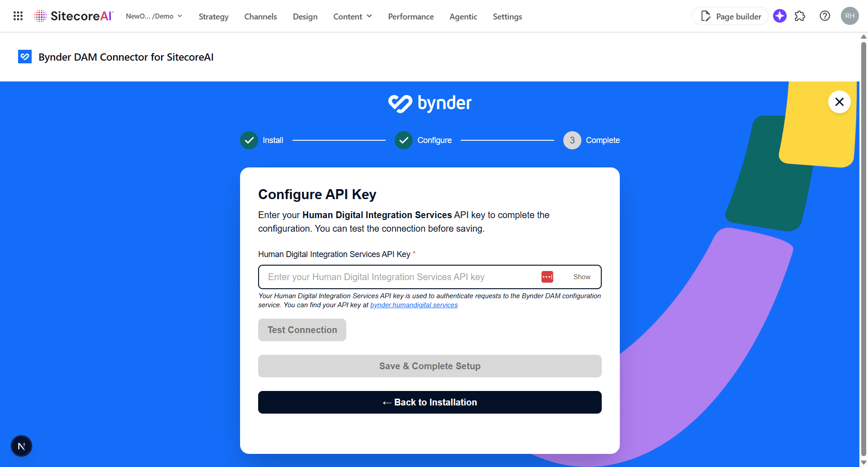Click the Bynder logo atop the dialog

pos(429,103)
